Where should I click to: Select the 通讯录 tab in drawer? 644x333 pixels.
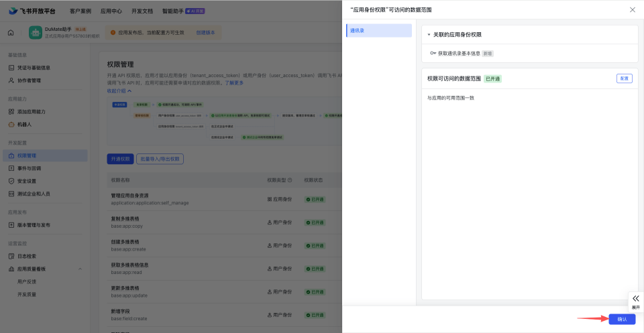pyautogui.click(x=378, y=30)
